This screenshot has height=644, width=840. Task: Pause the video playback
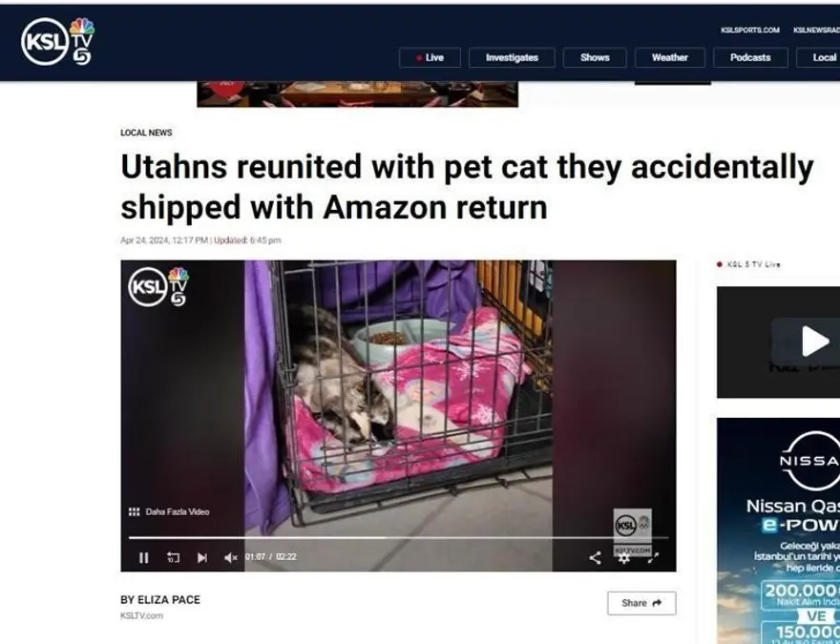143,558
